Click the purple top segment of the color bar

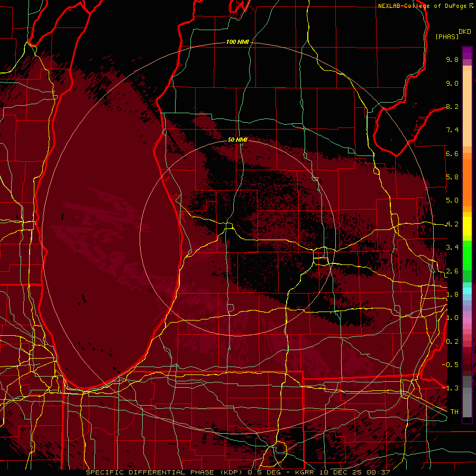pyautogui.click(x=467, y=53)
